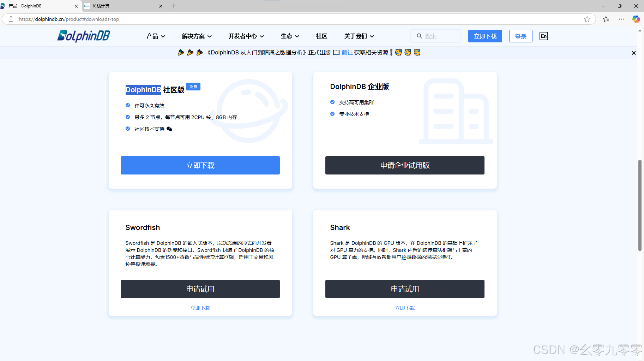Image resolution: width=644 pixels, height=361 pixels.
Task: Click the 许可永久有效 feature line
Action: tap(149, 106)
